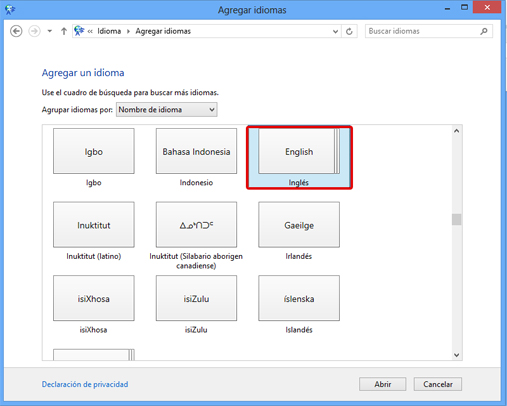Click the language icon in the address bar
The width and height of the screenshot is (507, 406).
point(79,31)
